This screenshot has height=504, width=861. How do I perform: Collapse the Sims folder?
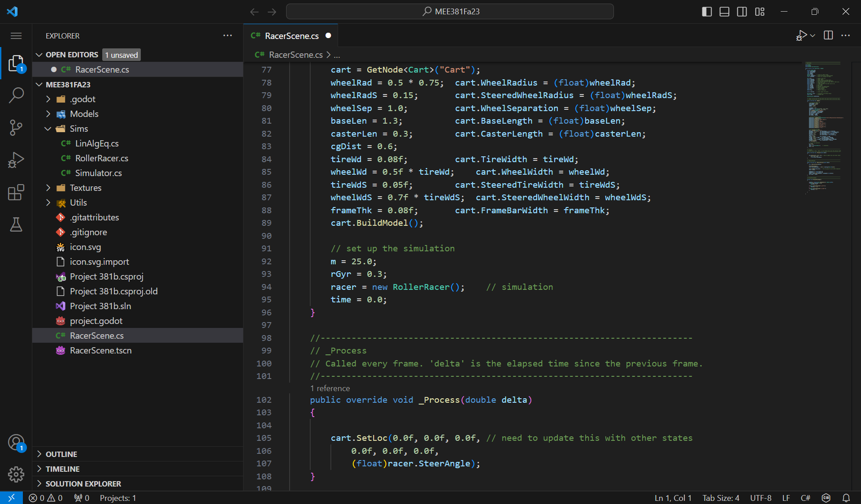pyautogui.click(x=48, y=129)
